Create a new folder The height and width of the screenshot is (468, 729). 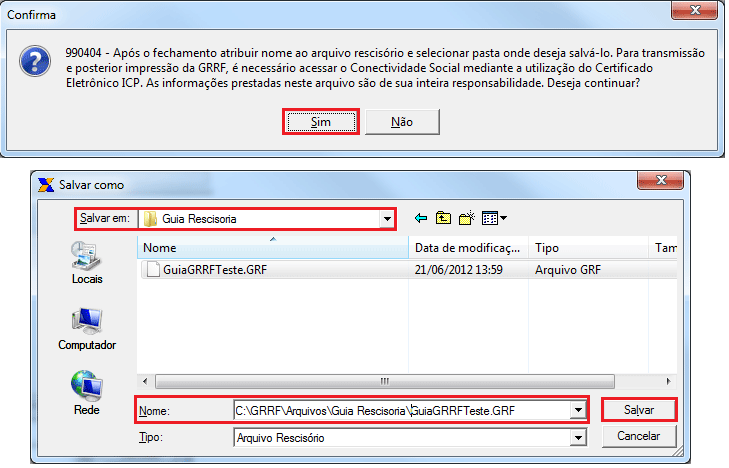click(x=467, y=218)
